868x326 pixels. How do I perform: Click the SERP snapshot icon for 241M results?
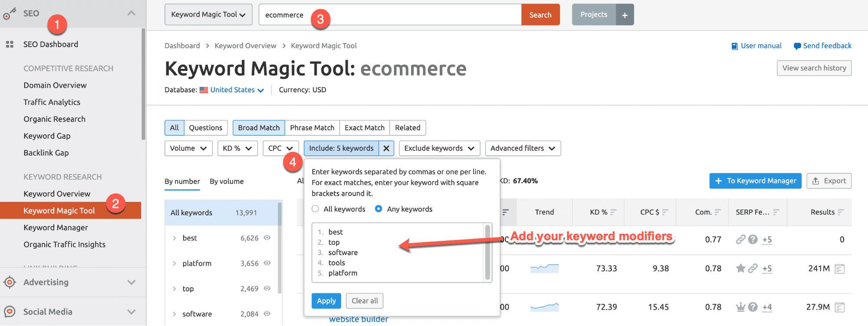coord(839,269)
